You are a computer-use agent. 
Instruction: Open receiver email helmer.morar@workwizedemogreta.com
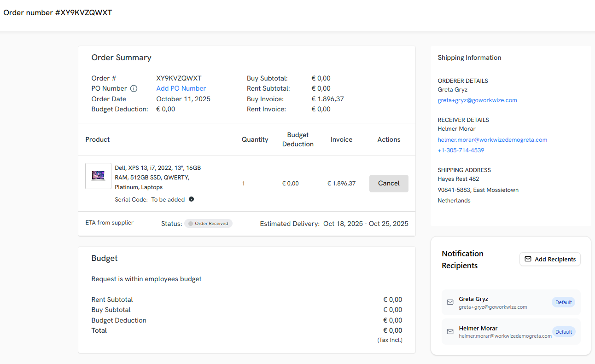tap(492, 140)
